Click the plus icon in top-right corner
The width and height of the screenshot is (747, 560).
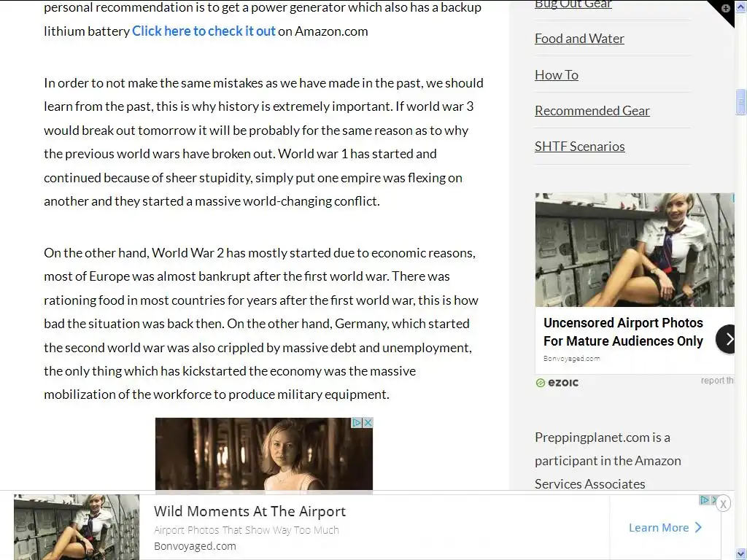pos(726,8)
